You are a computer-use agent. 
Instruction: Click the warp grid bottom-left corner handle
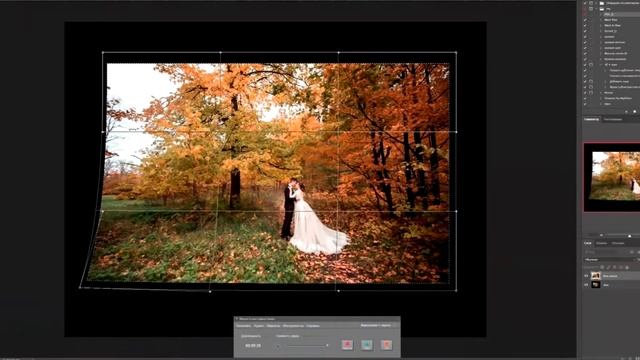(80, 288)
